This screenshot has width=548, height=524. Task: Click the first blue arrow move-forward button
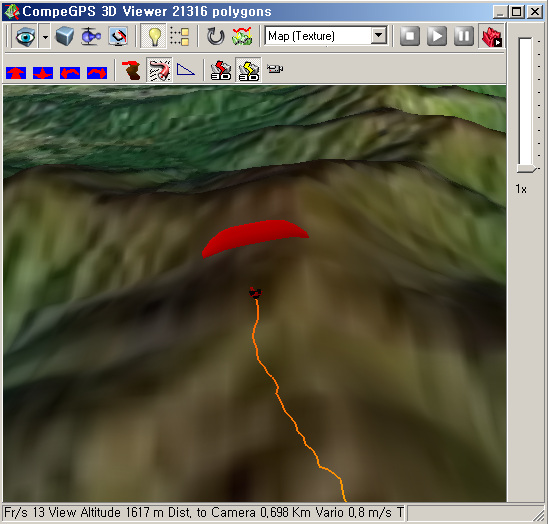(16, 73)
